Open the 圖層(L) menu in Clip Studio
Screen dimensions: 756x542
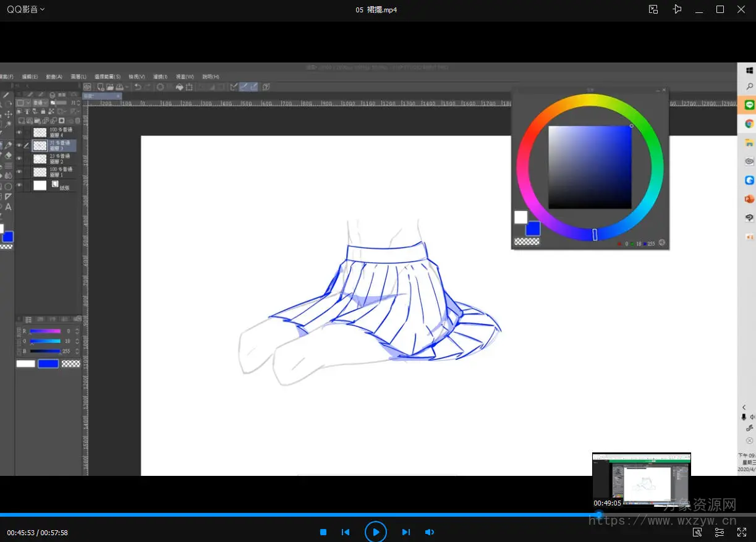pos(79,77)
